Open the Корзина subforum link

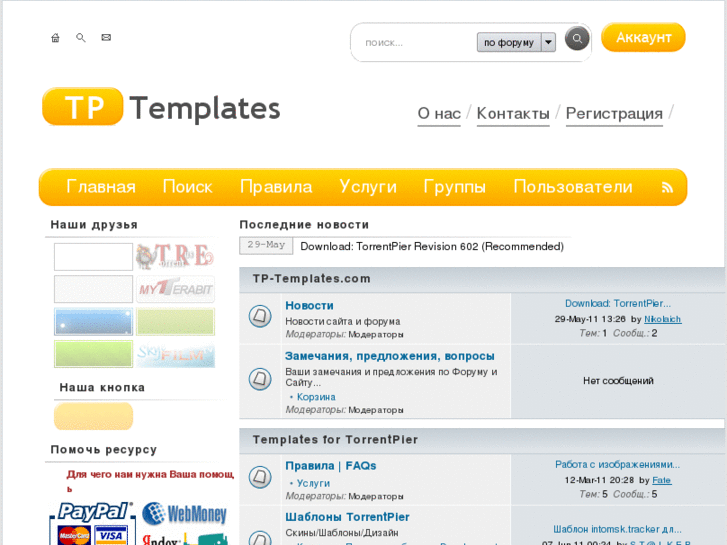316,397
